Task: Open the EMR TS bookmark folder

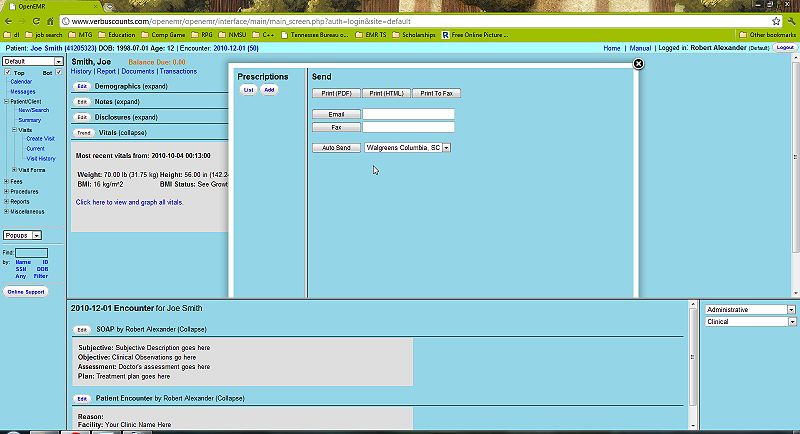Action: (x=373, y=35)
